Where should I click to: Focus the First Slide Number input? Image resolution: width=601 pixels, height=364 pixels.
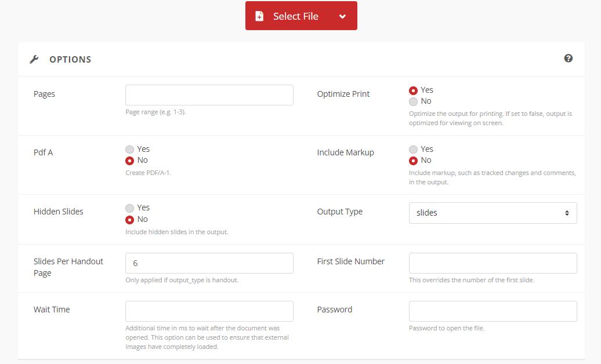(493, 263)
